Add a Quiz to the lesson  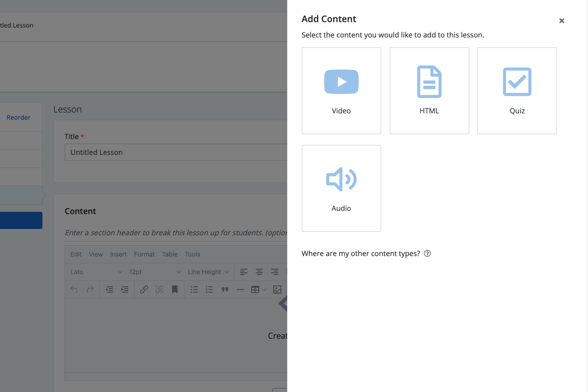click(x=517, y=91)
